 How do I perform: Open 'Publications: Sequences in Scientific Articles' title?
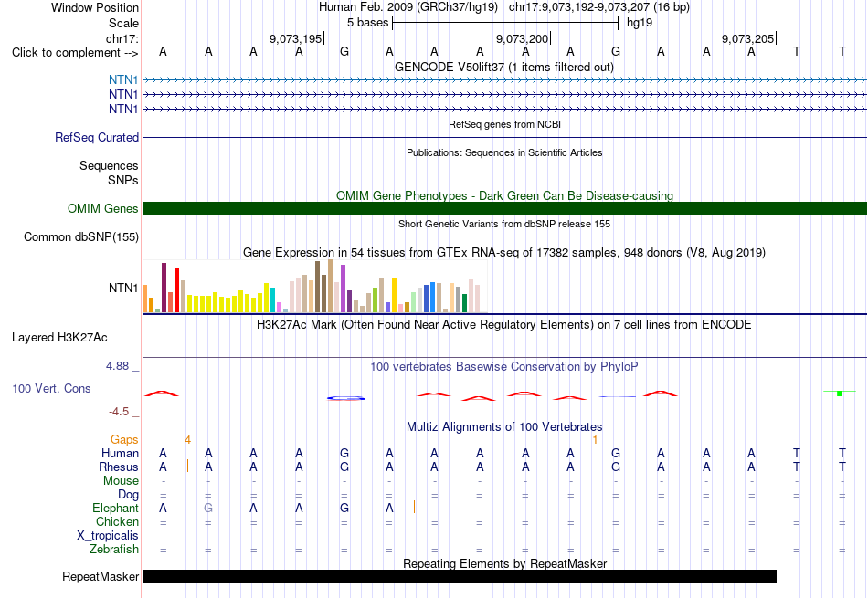[x=504, y=152]
